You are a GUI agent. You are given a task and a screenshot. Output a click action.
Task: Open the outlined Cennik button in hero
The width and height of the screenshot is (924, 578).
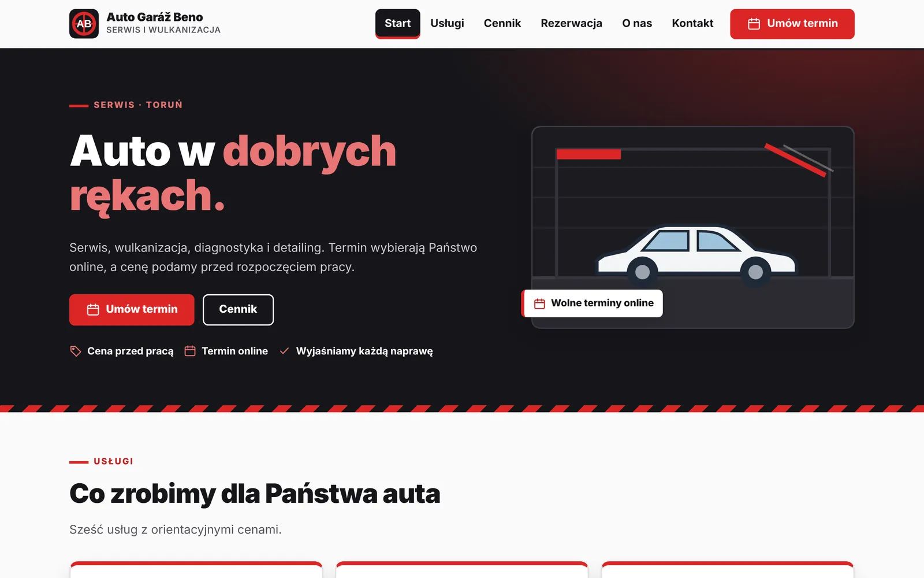[x=238, y=310]
